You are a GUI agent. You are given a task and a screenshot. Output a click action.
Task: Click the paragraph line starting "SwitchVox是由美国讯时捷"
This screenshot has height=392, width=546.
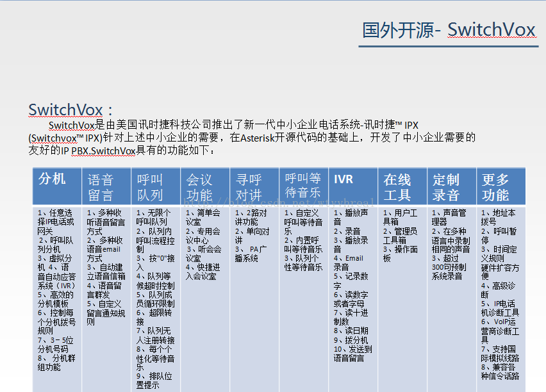pyautogui.click(x=233, y=125)
